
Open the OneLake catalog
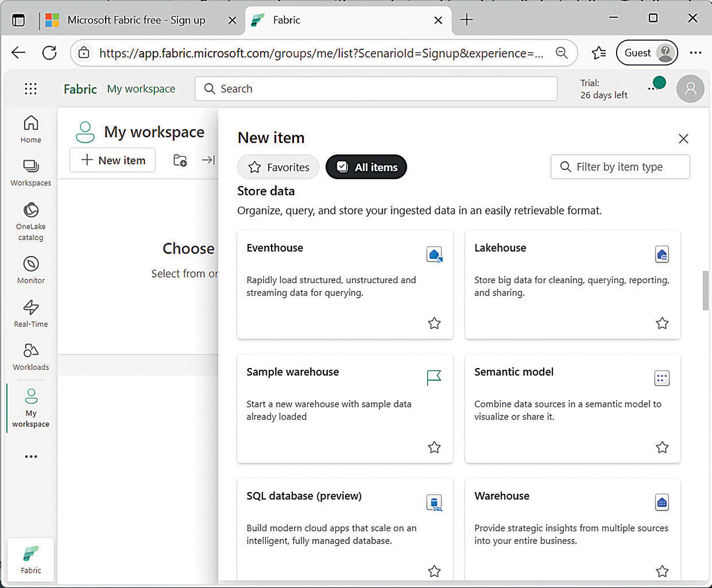coord(31,222)
